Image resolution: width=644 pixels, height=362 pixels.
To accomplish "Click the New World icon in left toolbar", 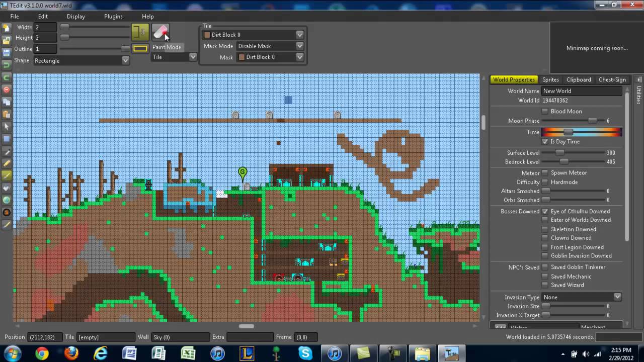I will pos(7,28).
